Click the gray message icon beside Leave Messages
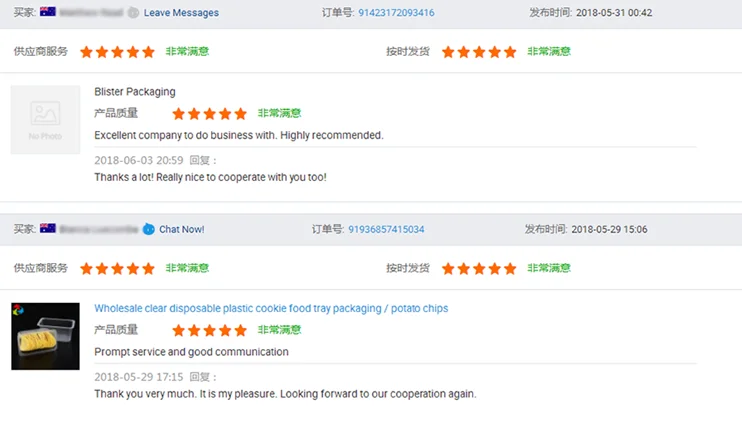742x444 pixels. (133, 13)
